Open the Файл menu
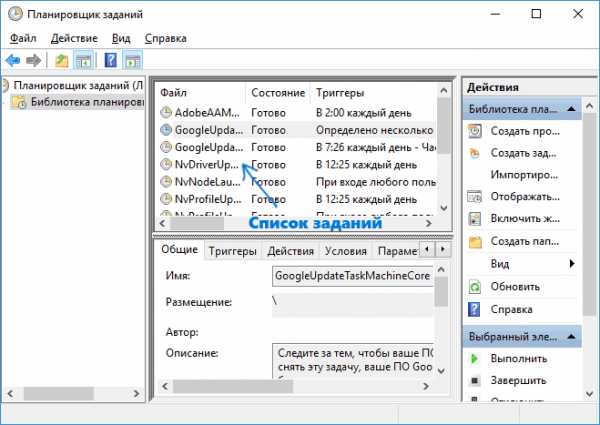The image size is (600, 425). (x=23, y=38)
